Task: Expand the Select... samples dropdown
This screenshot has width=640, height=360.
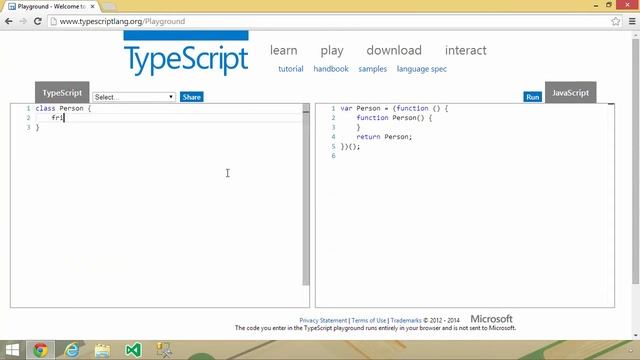Action: click(x=134, y=97)
